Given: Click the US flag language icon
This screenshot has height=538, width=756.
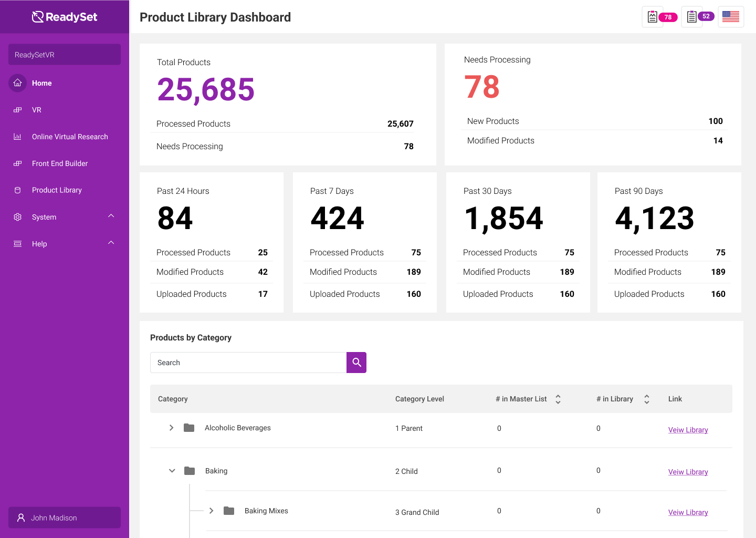Looking at the screenshot, I should click(x=731, y=17).
